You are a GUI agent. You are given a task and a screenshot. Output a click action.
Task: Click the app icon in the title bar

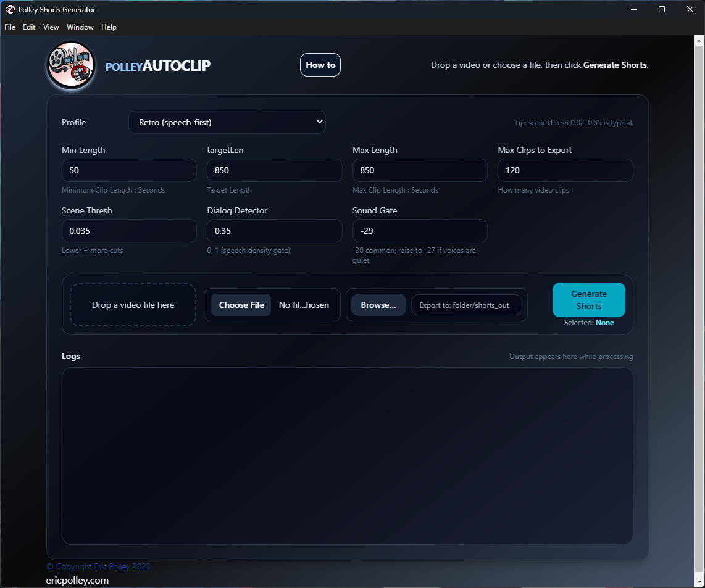pyautogui.click(x=10, y=9)
